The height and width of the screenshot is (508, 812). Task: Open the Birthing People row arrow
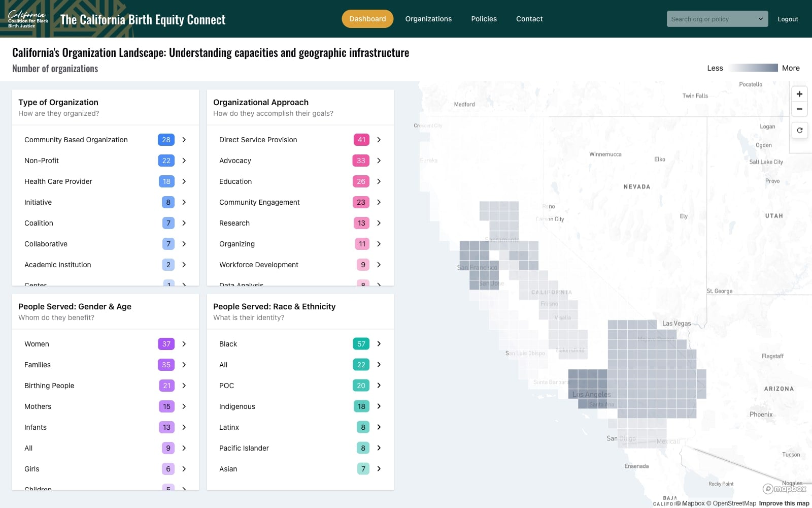click(184, 386)
